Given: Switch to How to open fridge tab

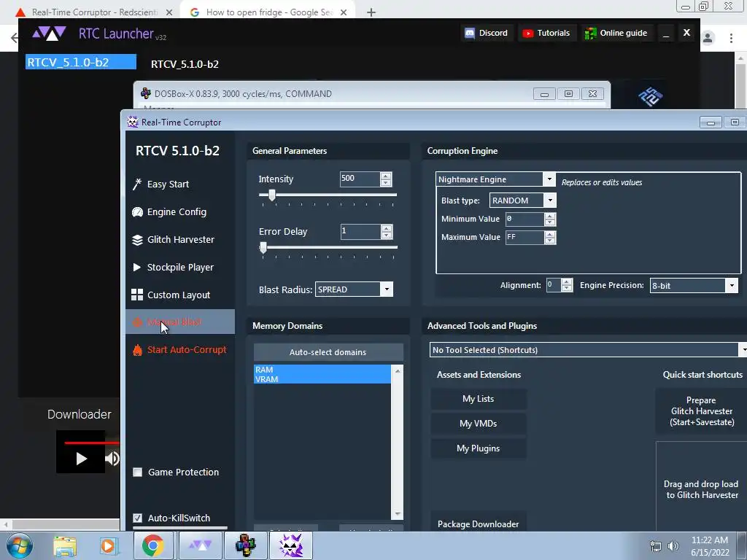Looking at the screenshot, I should click(268, 12).
